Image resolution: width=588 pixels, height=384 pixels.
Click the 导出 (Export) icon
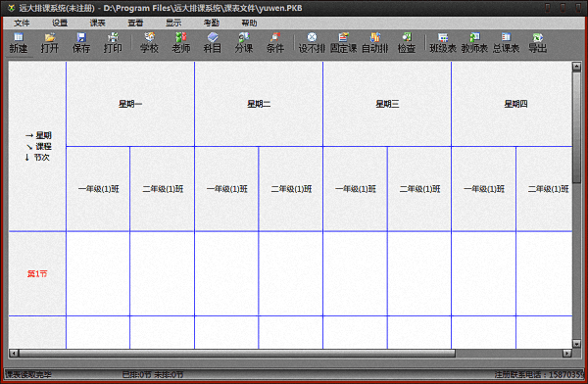click(x=537, y=43)
